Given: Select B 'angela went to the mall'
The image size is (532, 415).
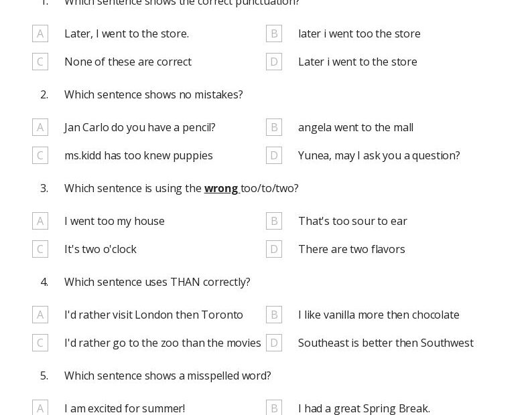Looking at the screenshot, I should 274,127.
